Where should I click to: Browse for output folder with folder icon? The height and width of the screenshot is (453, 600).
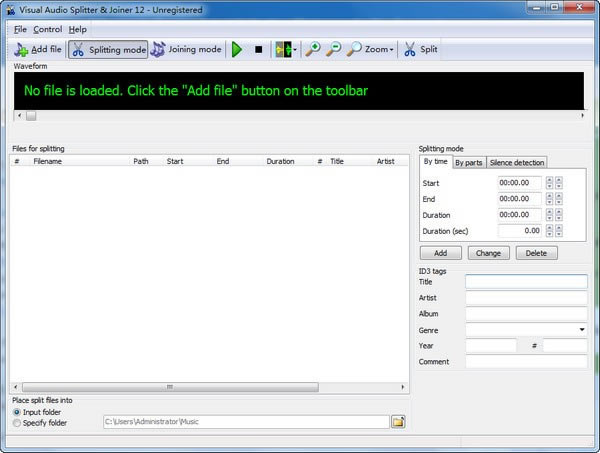[x=398, y=422]
